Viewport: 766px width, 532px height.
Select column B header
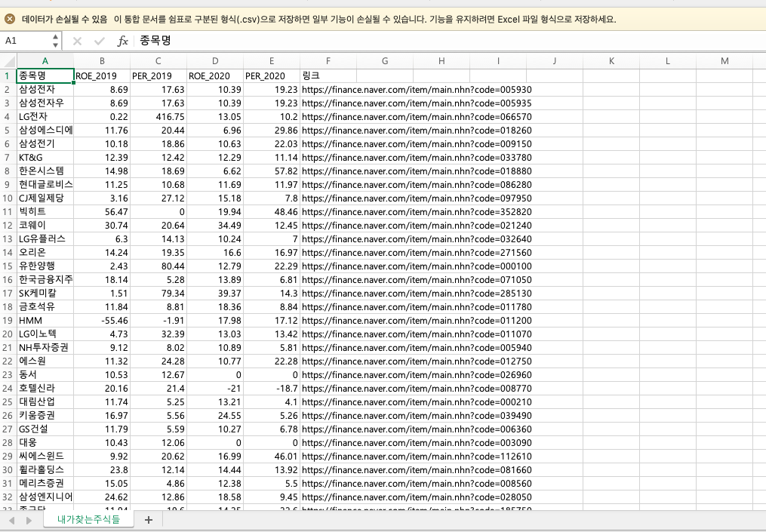(x=102, y=61)
